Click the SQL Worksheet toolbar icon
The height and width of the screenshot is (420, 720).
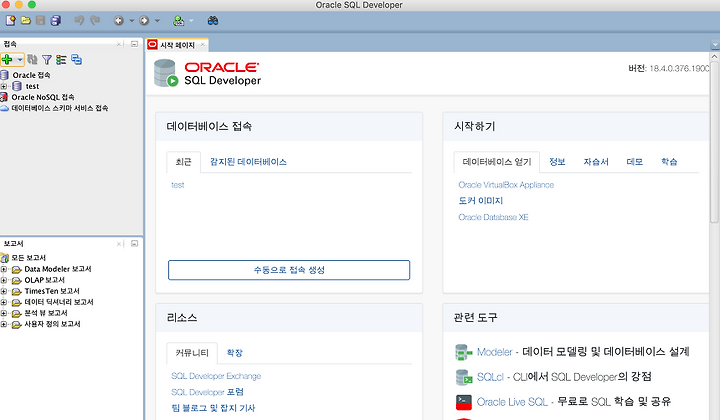178,20
